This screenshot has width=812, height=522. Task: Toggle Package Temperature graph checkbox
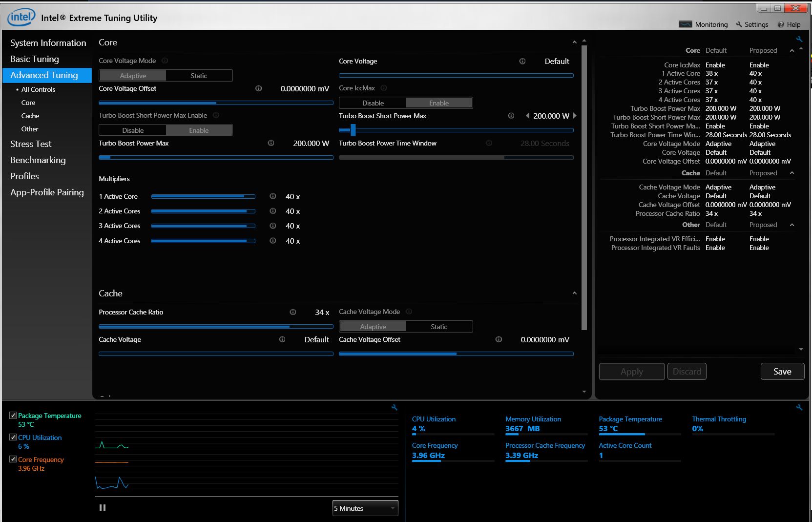pos(13,416)
